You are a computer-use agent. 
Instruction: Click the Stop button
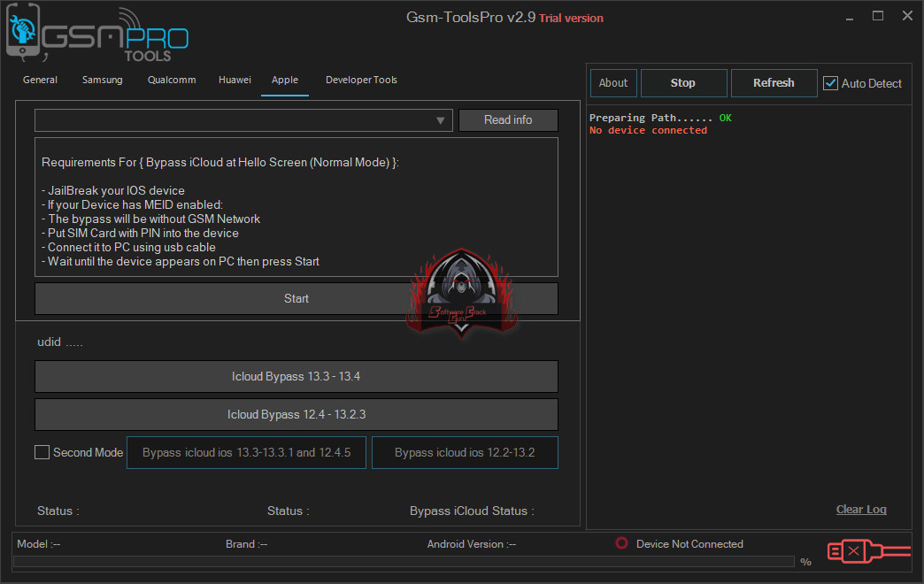coord(683,83)
